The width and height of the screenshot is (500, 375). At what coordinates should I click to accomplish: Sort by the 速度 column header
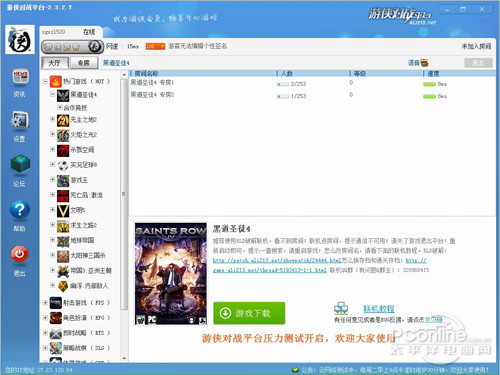pos(459,73)
